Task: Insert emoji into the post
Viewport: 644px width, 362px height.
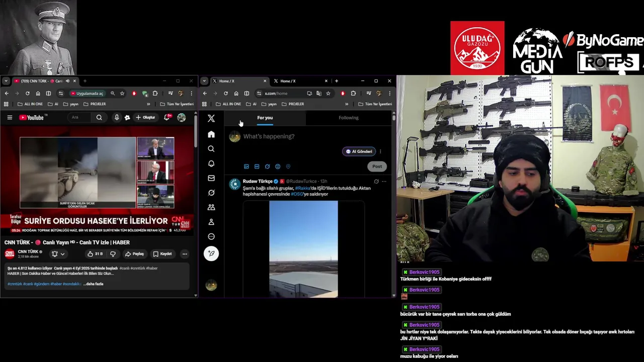Action: point(278,166)
